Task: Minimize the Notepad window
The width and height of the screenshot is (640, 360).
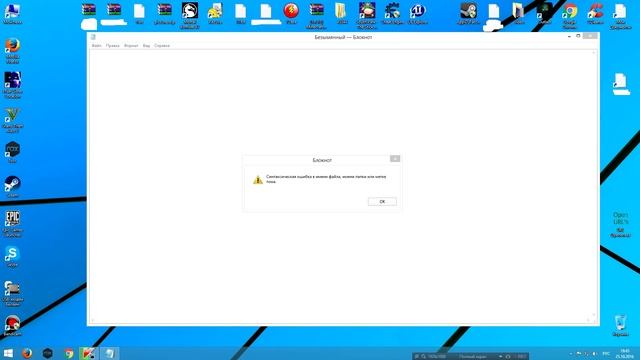Action: (x=569, y=36)
